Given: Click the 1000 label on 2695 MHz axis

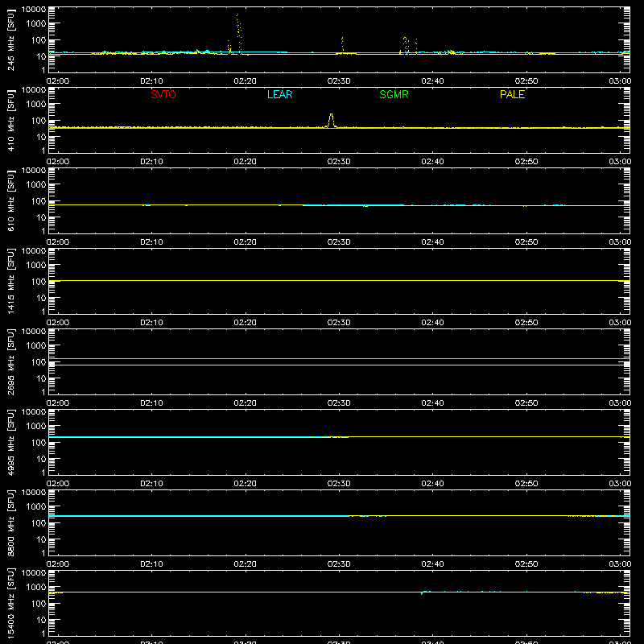Looking at the screenshot, I should pos(36,346).
